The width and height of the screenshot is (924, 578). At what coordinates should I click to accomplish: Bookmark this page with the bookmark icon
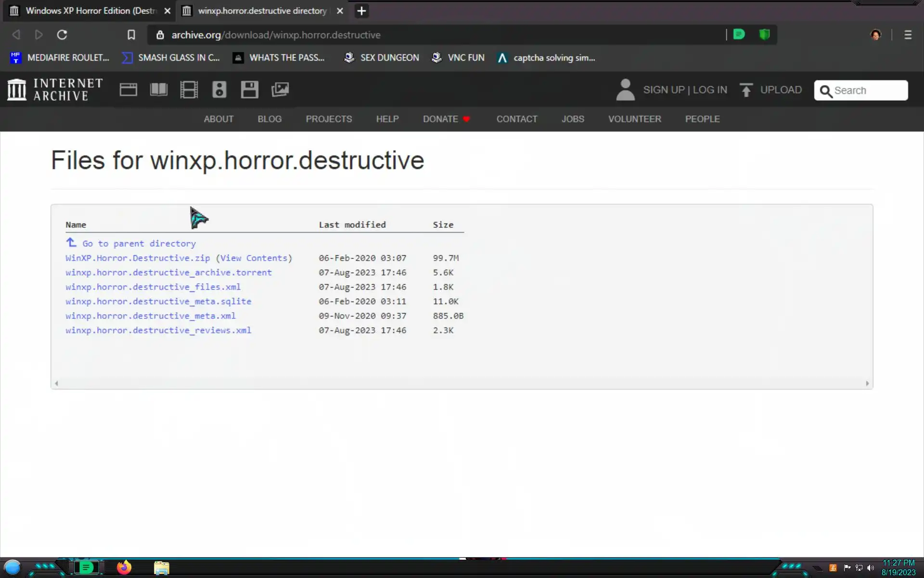[x=131, y=35]
